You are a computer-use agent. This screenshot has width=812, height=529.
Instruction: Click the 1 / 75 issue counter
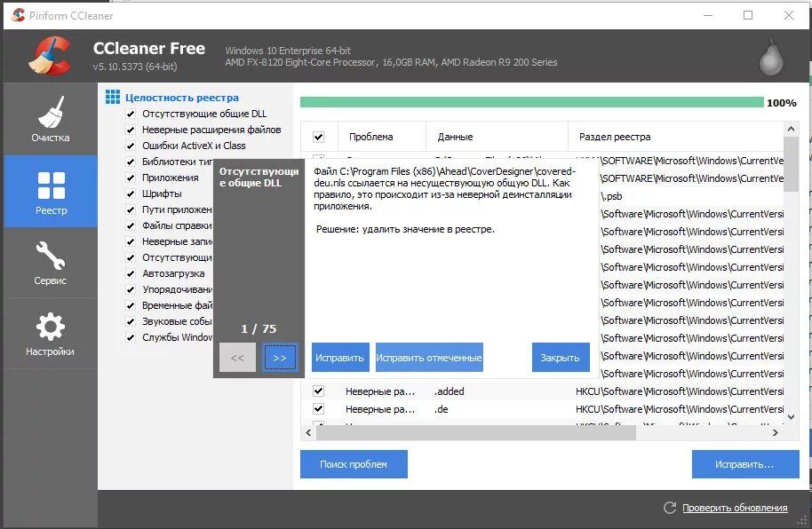click(259, 328)
